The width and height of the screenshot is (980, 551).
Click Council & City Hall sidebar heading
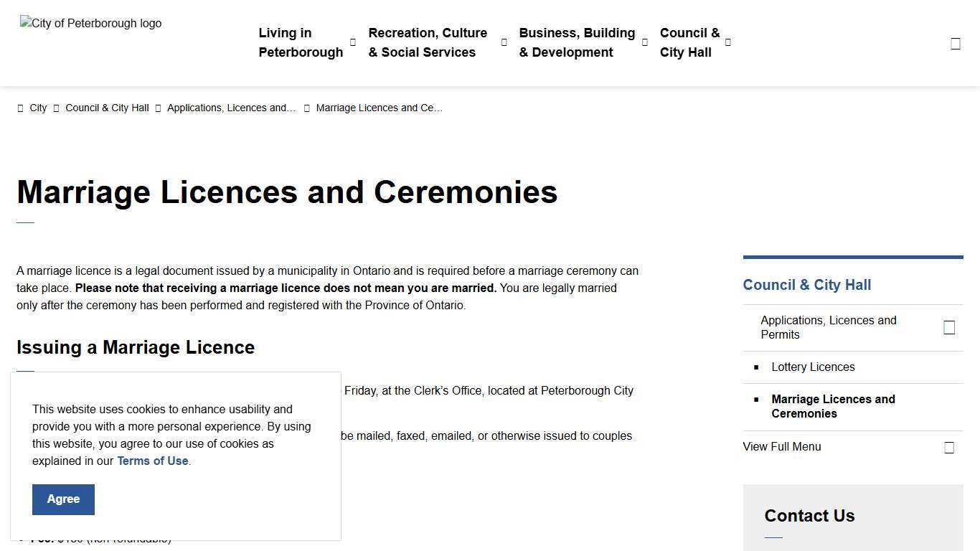806,285
